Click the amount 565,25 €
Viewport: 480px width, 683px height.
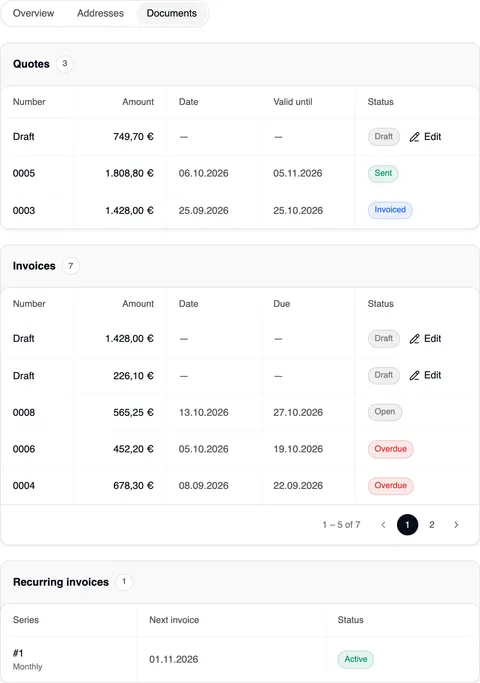tap(133, 413)
